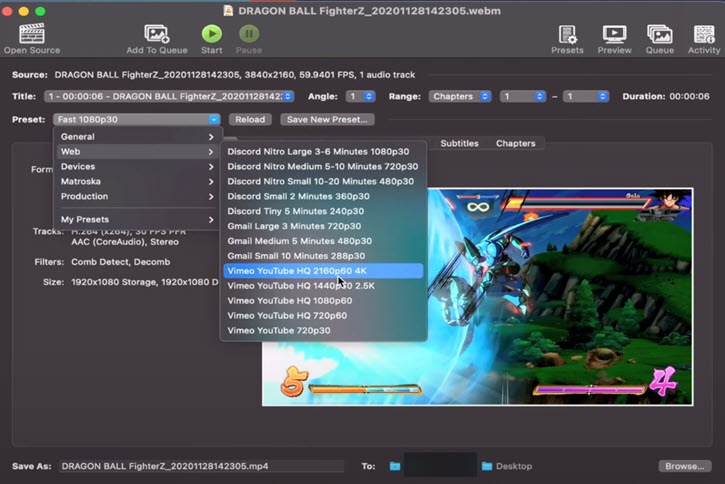Choose Vimeo YouTube HQ 1080p60 preset
This screenshot has width=725, height=484.
(323, 300)
